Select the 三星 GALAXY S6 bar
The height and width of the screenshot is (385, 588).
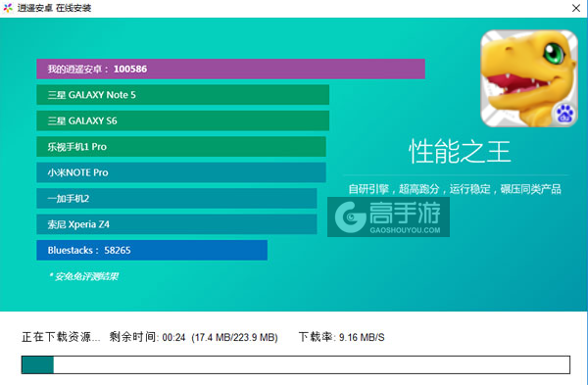(x=182, y=120)
